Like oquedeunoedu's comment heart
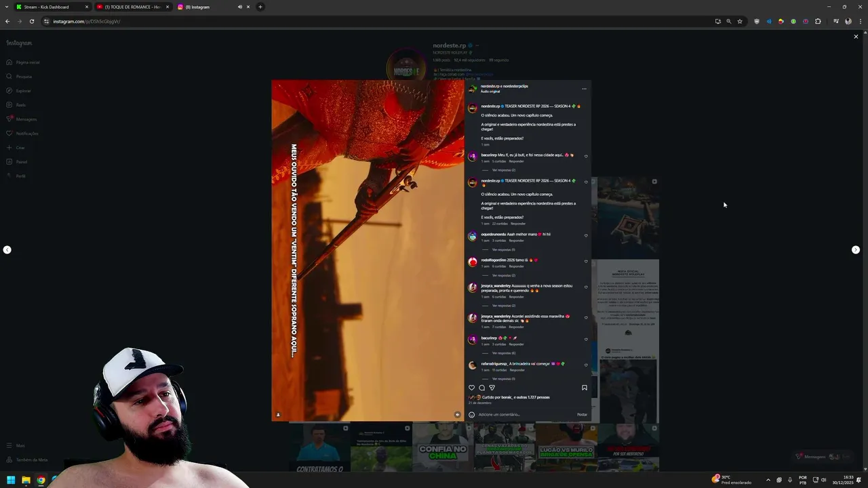The width and height of the screenshot is (868, 488). (x=586, y=235)
